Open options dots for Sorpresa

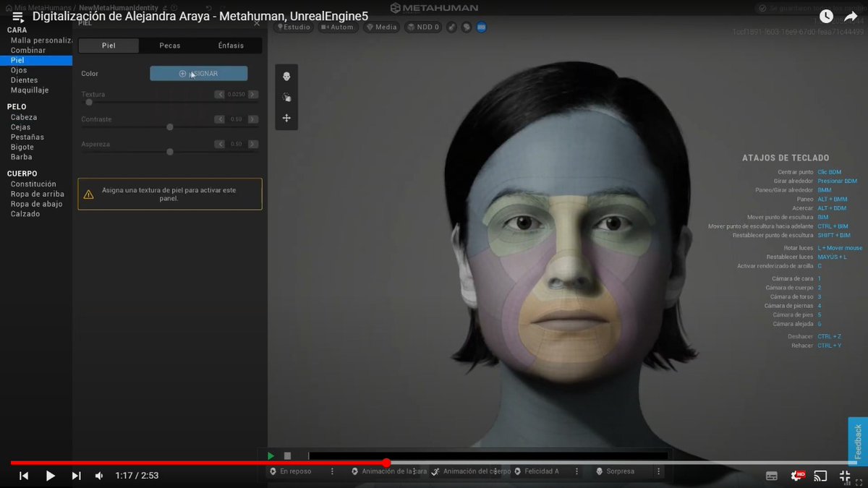pyautogui.click(x=658, y=471)
